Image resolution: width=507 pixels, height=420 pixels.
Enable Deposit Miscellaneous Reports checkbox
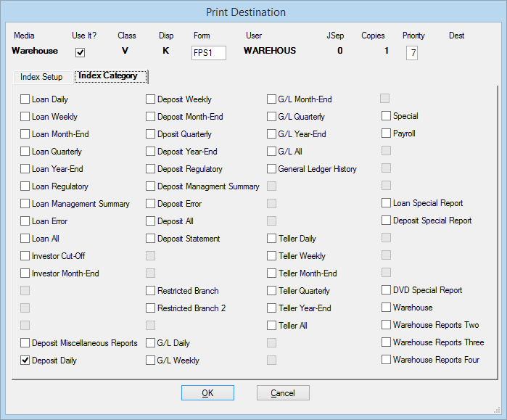point(25,343)
